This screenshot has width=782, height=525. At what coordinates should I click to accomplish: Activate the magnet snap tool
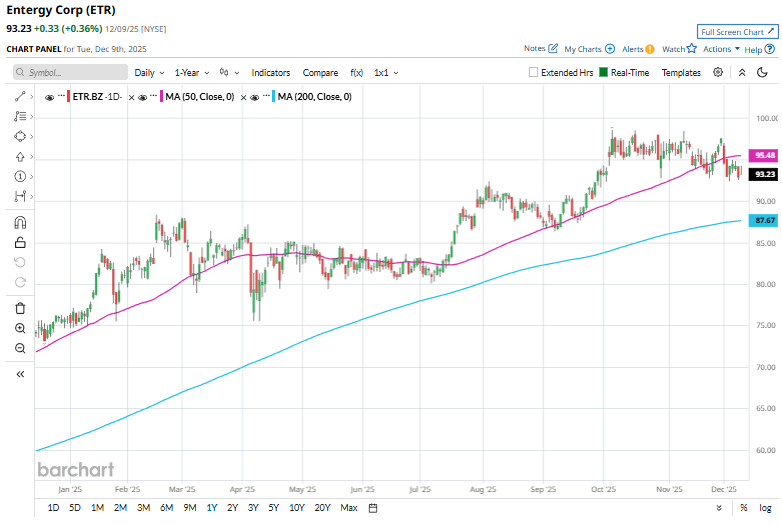point(20,223)
